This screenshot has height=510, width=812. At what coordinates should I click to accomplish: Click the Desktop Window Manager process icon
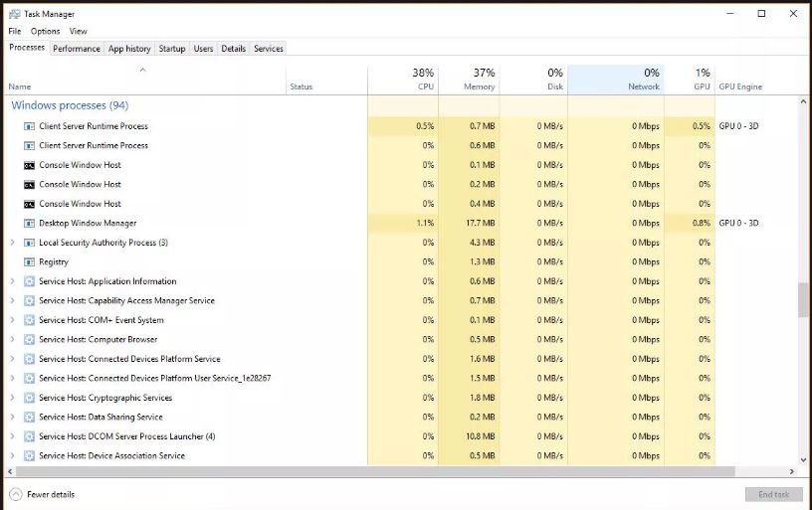(30, 224)
